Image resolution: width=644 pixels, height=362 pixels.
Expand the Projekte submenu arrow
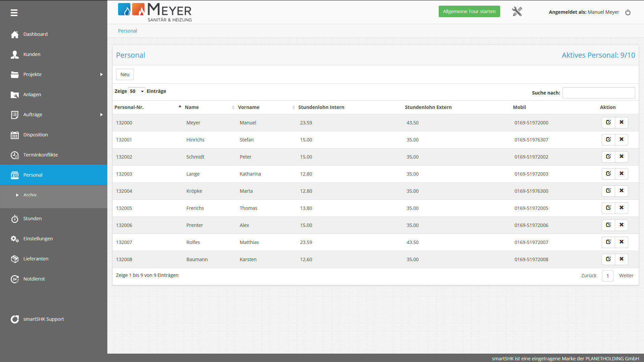click(x=101, y=74)
